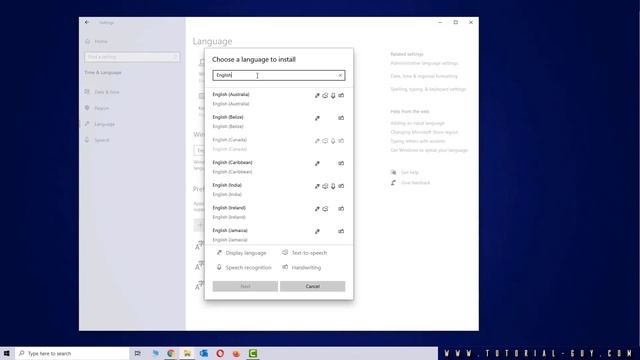Focus the language search field containing English
The width and height of the screenshot is (640, 360).
click(279, 75)
